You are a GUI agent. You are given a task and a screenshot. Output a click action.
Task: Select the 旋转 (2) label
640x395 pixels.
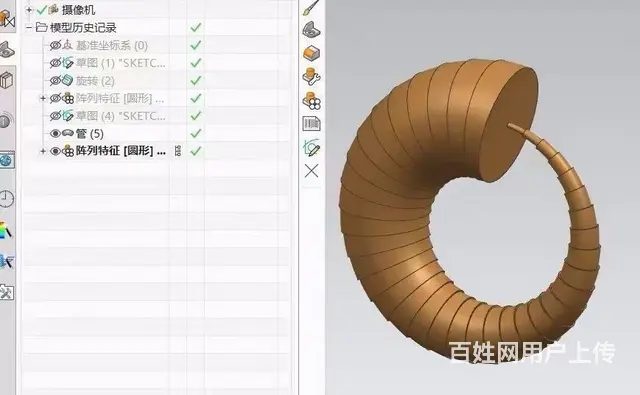tap(95, 81)
